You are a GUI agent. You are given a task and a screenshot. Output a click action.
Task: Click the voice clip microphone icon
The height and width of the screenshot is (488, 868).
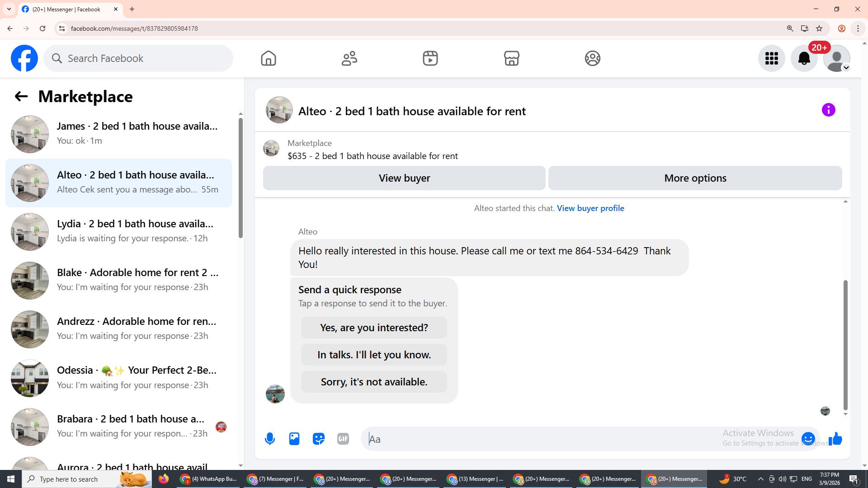point(270,439)
